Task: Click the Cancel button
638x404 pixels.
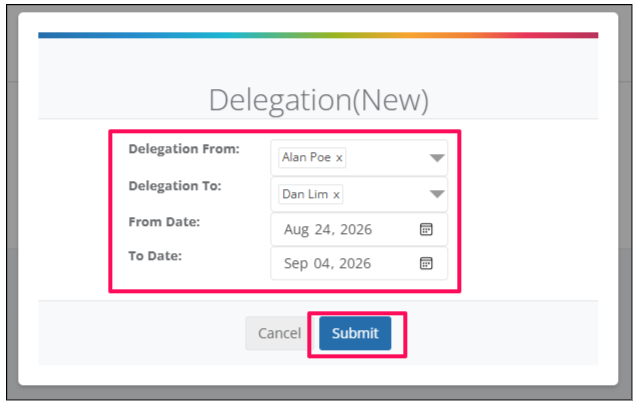Action: [279, 333]
